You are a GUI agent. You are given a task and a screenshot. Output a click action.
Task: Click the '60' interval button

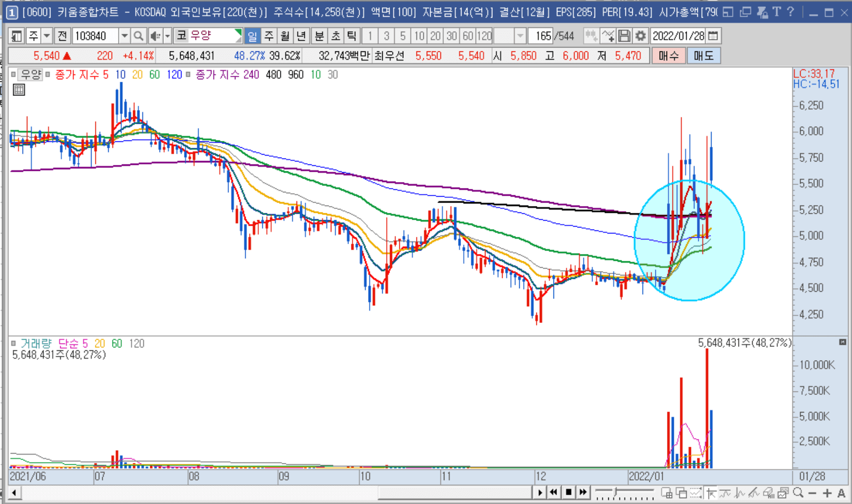pos(468,36)
